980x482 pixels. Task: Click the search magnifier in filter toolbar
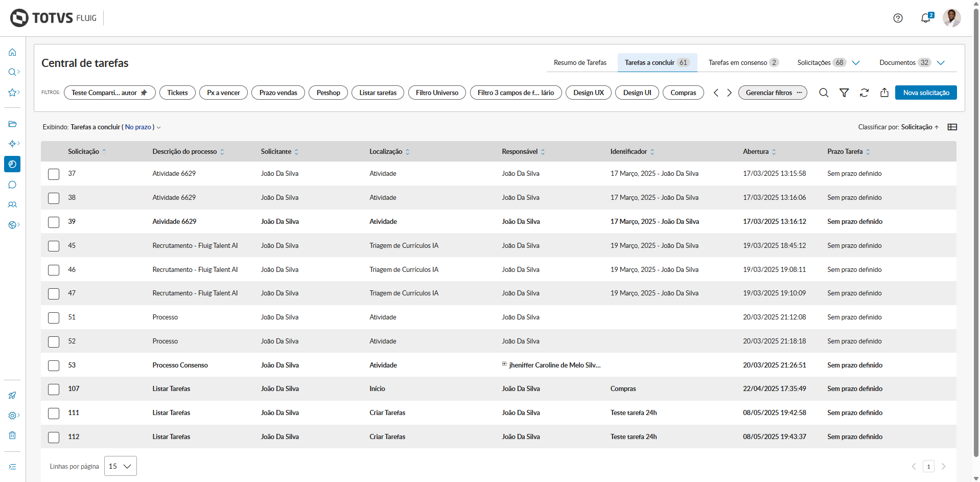[x=824, y=93]
